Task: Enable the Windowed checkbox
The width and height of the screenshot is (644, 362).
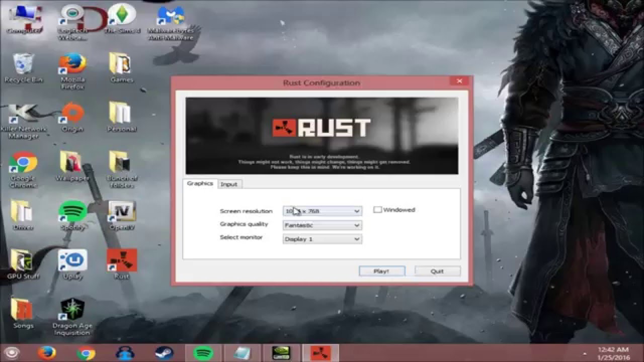Action: 377,210
